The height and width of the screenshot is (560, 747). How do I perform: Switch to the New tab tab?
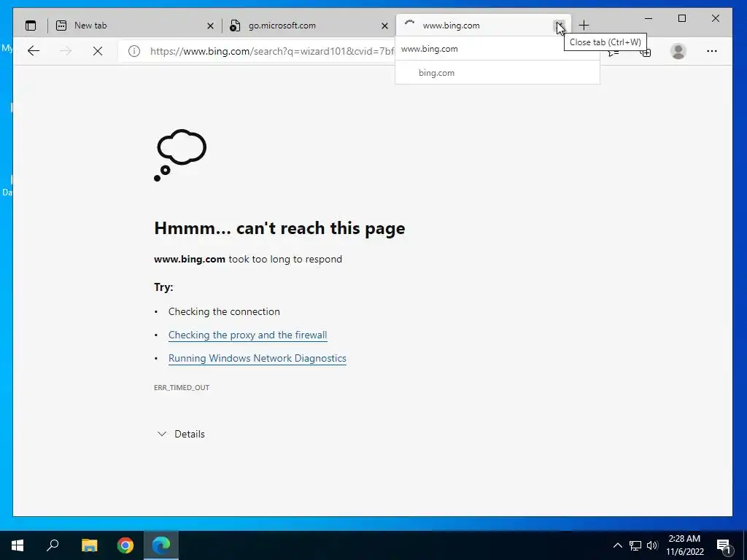click(133, 26)
